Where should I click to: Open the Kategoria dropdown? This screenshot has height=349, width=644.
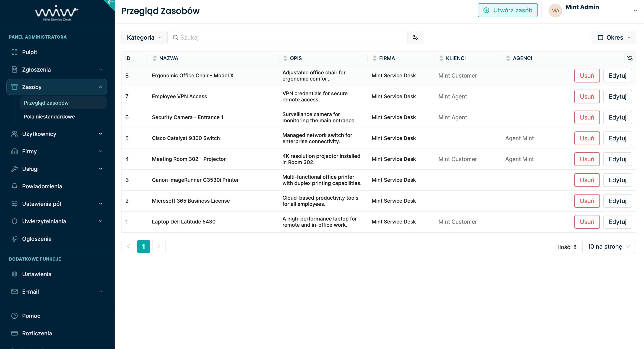144,37
